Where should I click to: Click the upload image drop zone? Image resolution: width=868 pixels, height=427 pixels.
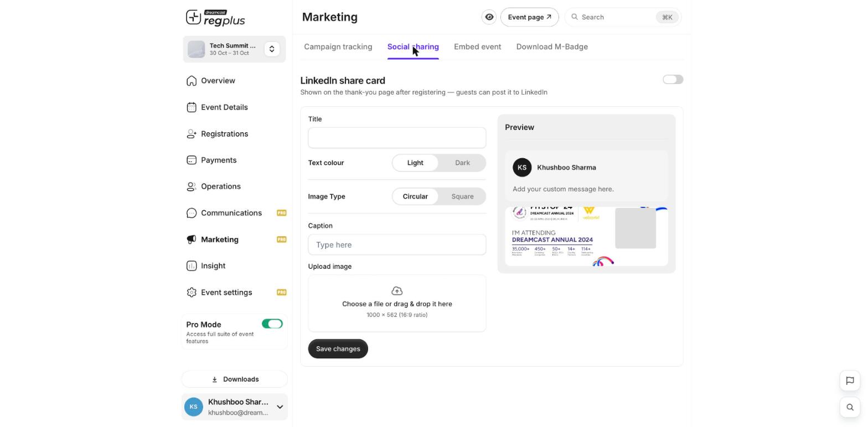coord(397,304)
